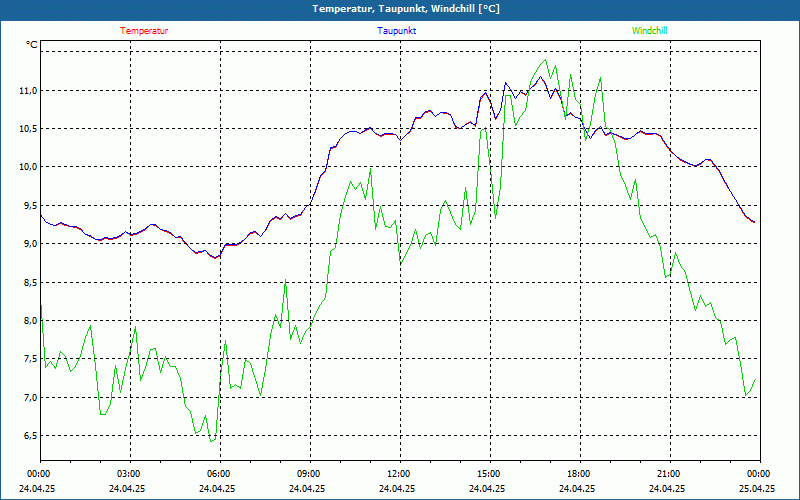Click the '24.04.25' date under 03:00

[x=127, y=488]
